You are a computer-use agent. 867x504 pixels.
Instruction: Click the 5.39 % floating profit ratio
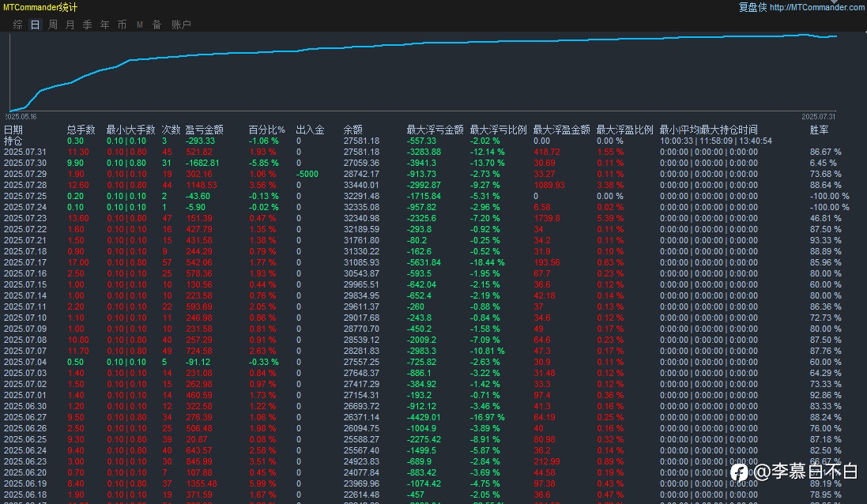(x=610, y=218)
